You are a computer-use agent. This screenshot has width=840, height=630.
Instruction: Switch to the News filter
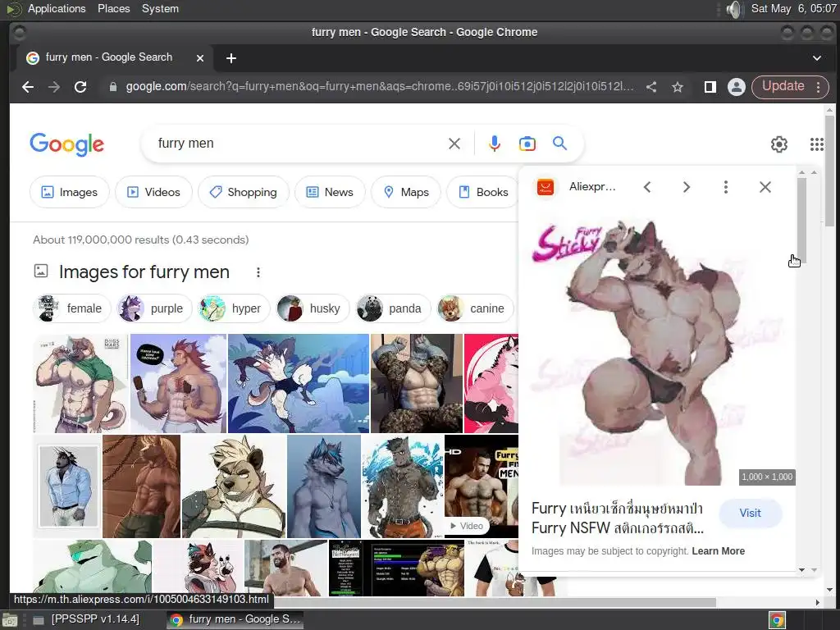330,192
